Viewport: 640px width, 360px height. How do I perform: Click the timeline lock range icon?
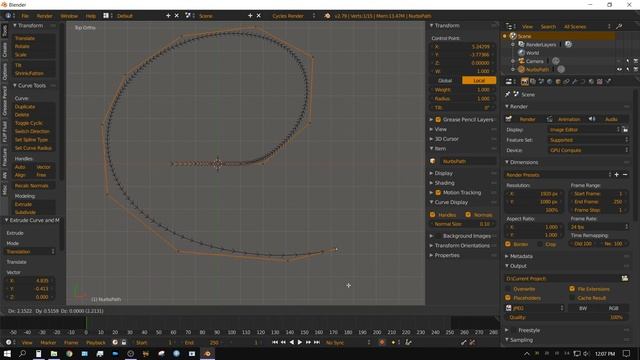click(x=124, y=342)
